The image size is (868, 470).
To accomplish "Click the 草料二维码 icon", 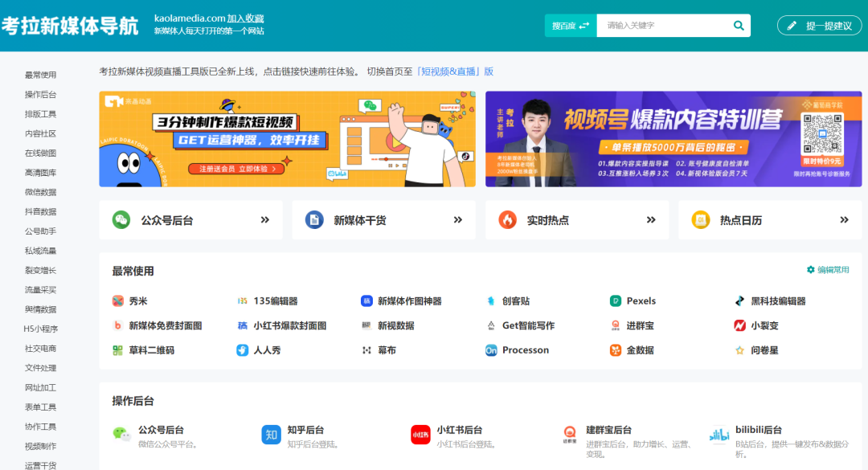I will tap(117, 349).
